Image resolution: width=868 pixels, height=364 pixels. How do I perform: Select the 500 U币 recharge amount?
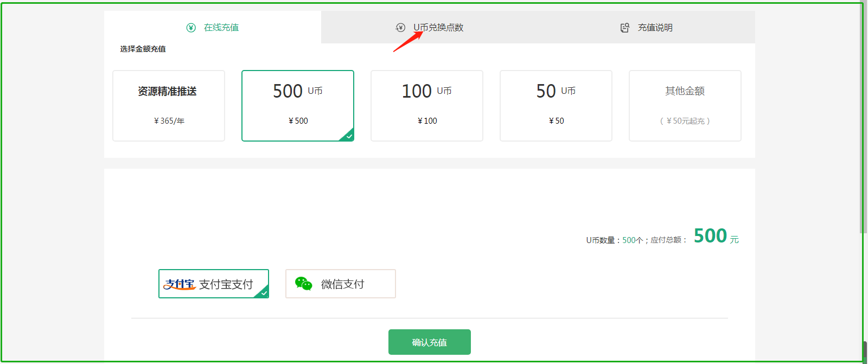point(298,106)
